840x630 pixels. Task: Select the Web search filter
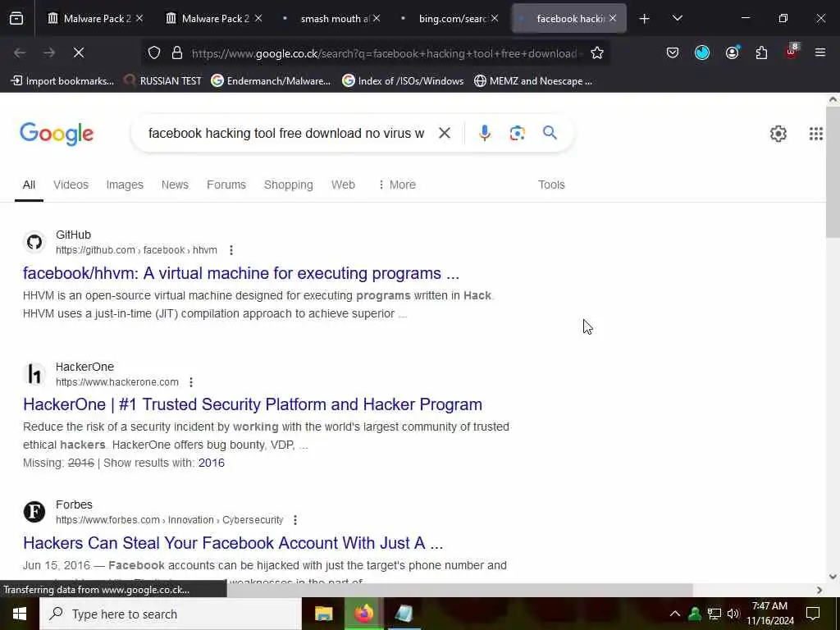[343, 185]
